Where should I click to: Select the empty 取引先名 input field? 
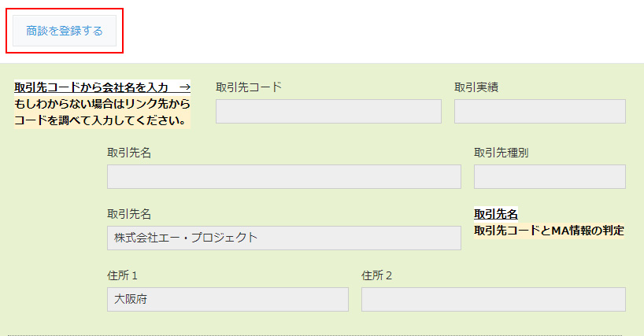click(x=283, y=177)
